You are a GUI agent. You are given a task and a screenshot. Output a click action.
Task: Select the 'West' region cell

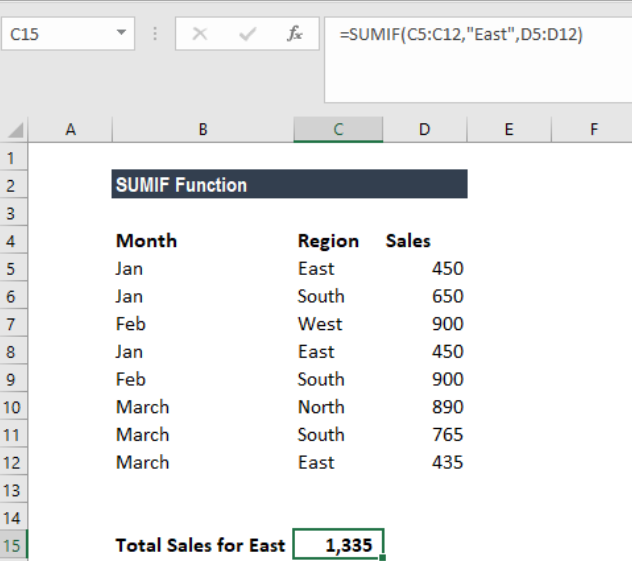pyautogui.click(x=338, y=324)
